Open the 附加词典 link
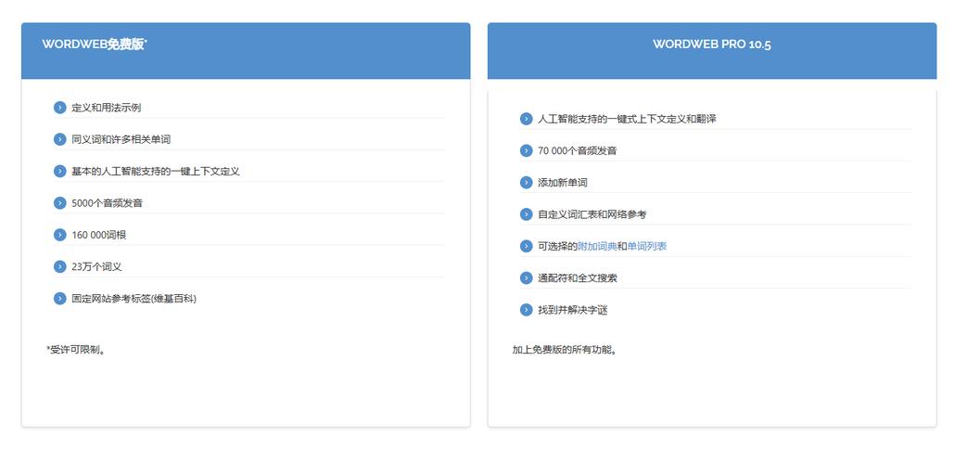 coord(597,246)
